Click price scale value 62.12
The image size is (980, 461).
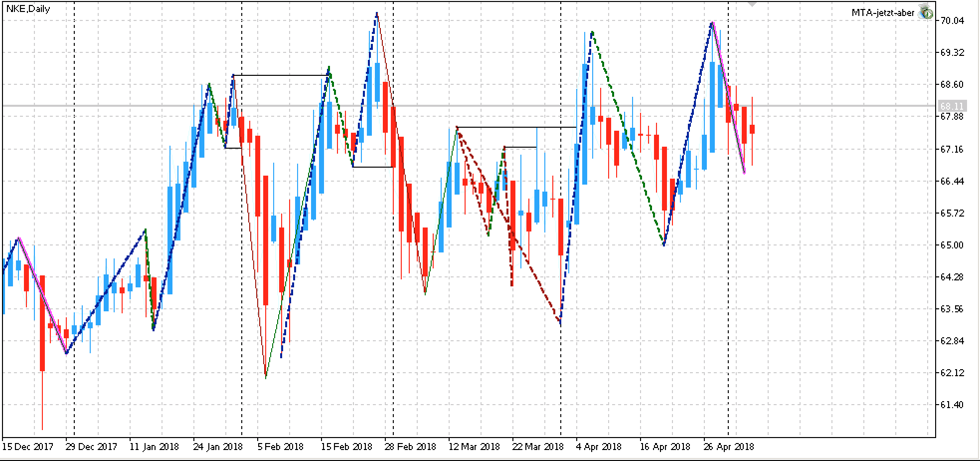click(x=952, y=373)
